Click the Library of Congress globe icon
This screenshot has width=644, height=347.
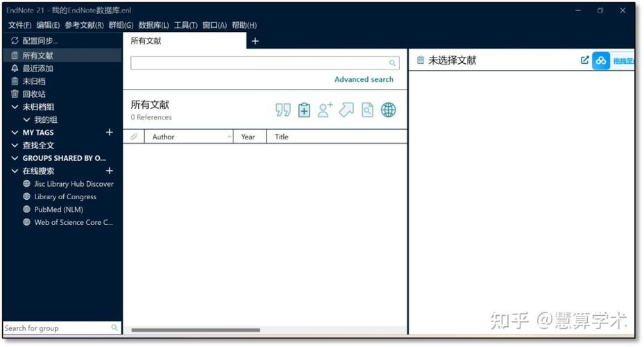click(x=26, y=196)
